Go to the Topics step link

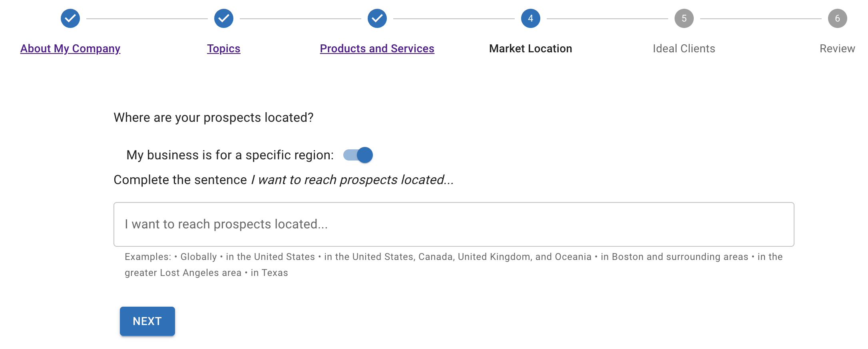pos(224,49)
